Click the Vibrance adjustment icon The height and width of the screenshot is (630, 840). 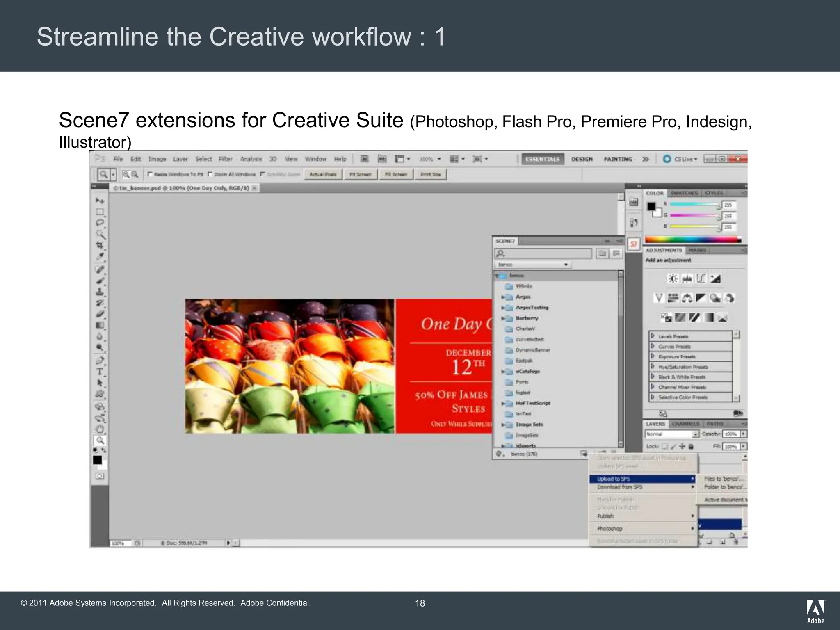click(x=659, y=298)
